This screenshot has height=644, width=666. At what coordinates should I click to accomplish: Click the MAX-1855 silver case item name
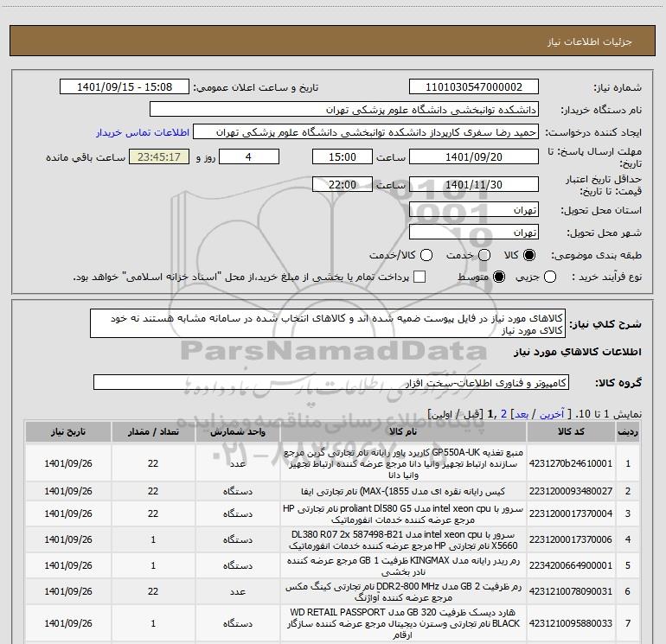pos(403,491)
